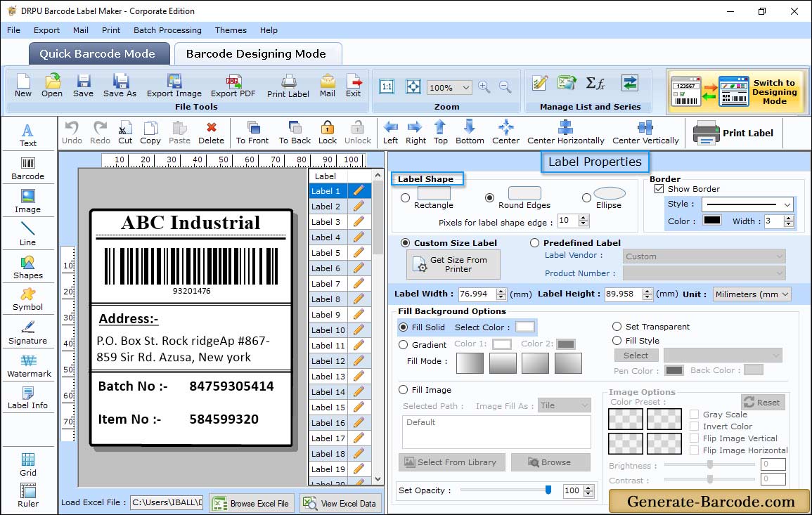Image resolution: width=812 pixels, height=515 pixels.
Task: Select Ellipse label shape
Action: tap(586, 197)
